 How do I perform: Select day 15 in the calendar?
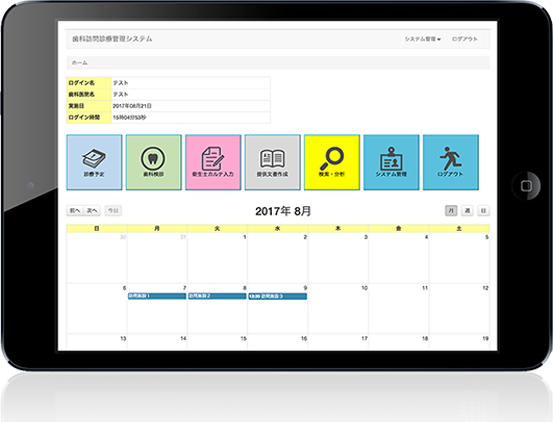(217, 342)
